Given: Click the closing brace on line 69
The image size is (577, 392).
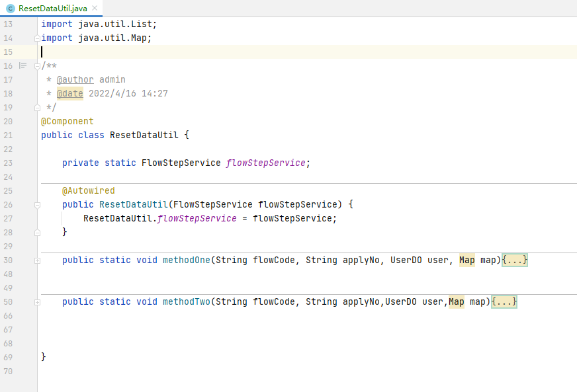Looking at the screenshot, I should [x=44, y=357].
